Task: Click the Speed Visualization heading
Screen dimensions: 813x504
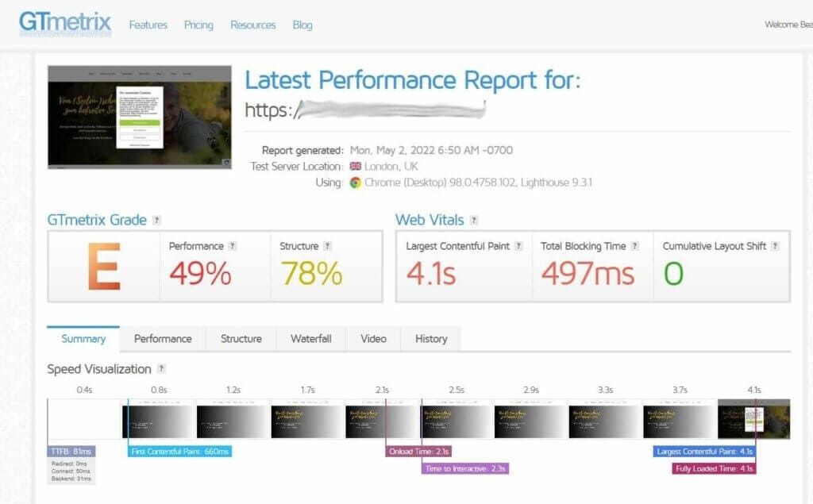Action: [99, 369]
